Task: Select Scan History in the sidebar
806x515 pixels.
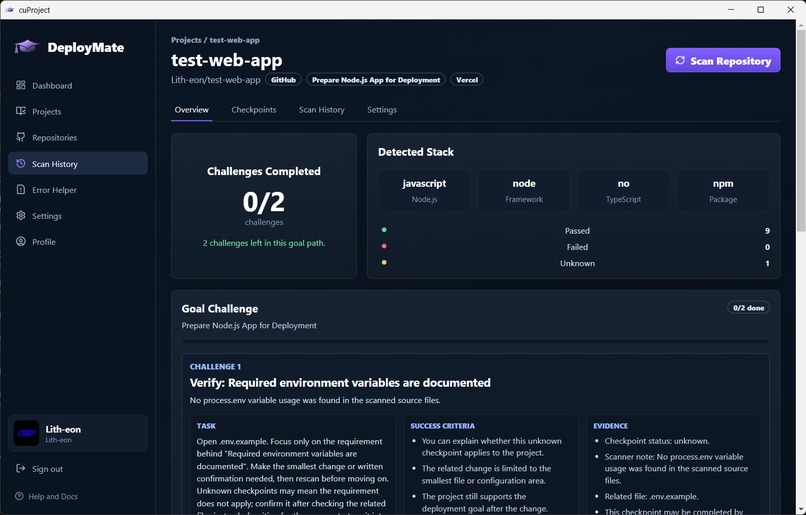Action: pyautogui.click(x=78, y=163)
